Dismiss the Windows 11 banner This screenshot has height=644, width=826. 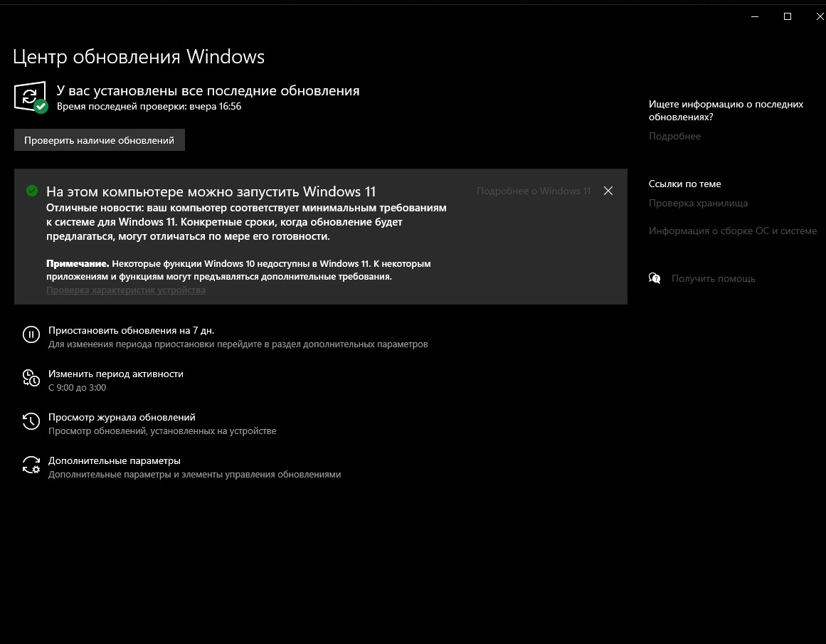(x=608, y=191)
